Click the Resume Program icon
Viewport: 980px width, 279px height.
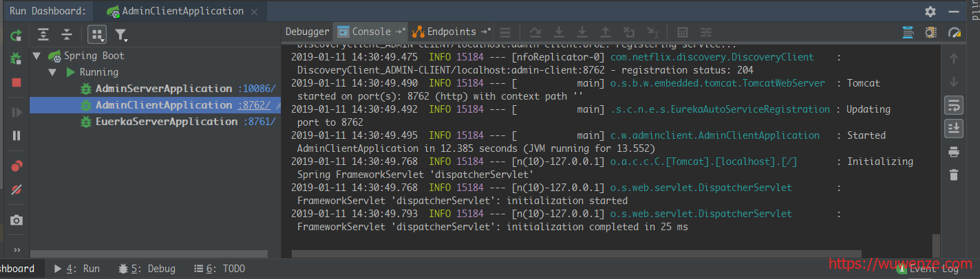(x=17, y=112)
